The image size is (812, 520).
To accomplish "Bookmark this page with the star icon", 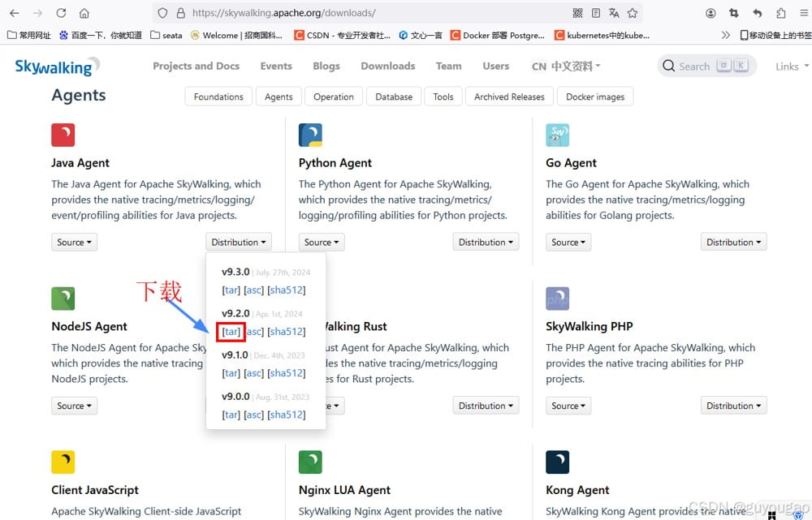I will pos(633,13).
